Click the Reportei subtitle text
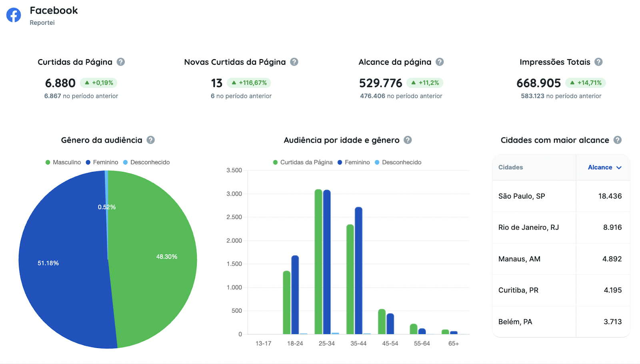This screenshot has width=640, height=364. click(x=42, y=23)
